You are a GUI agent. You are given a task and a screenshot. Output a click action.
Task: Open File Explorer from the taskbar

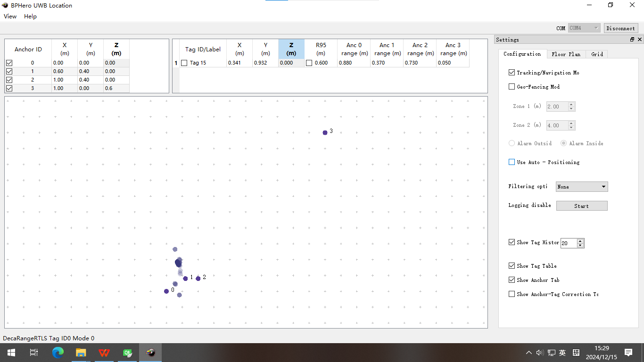[81, 353]
